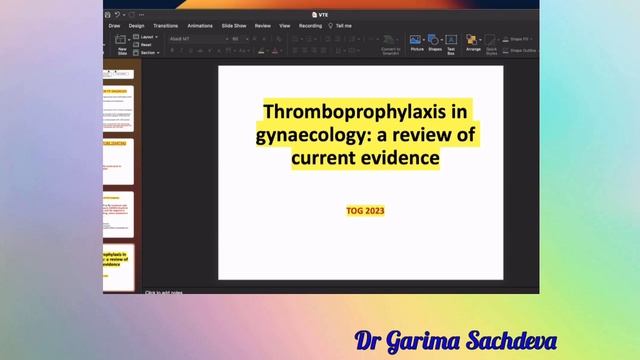Undo the last action
The height and width of the screenshot is (360, 640).
[x=117, y=15]
